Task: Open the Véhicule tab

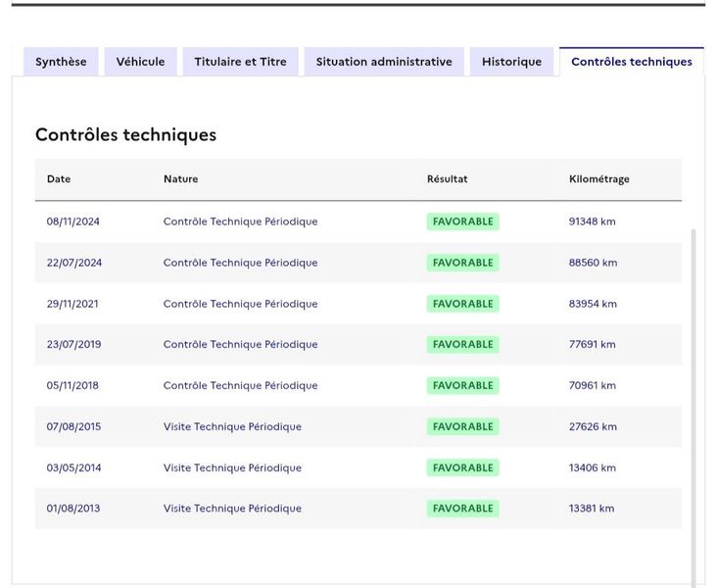Action: tap(140, 62)
